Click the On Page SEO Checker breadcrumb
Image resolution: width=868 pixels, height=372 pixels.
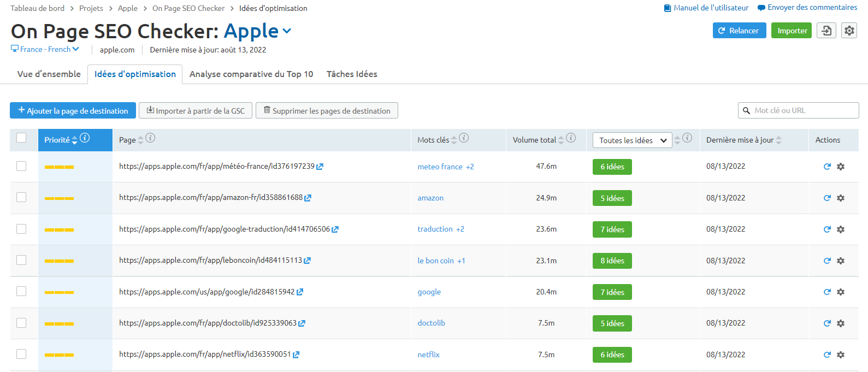tap(188, 8)
